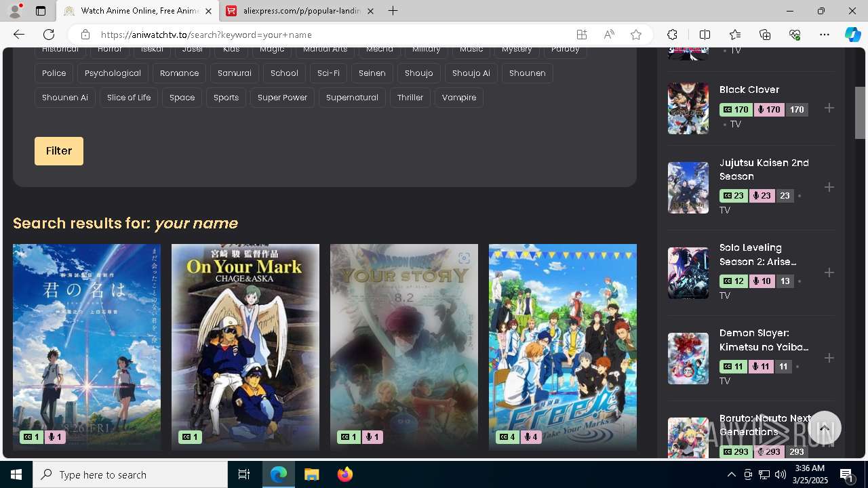Open Jujutsu Kaisen 2nd Season link
Image resolution: width=868 pixels, height=488 pixels.
(764, 169)
